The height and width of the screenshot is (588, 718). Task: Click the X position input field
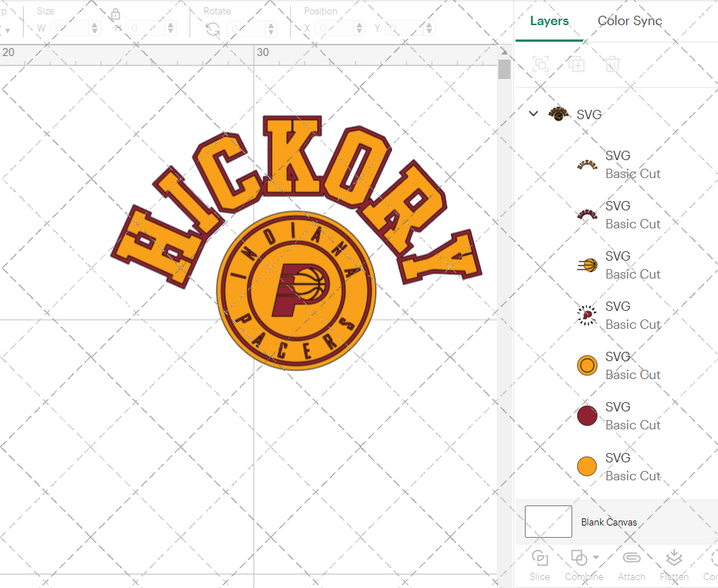(x=335, y=29)
